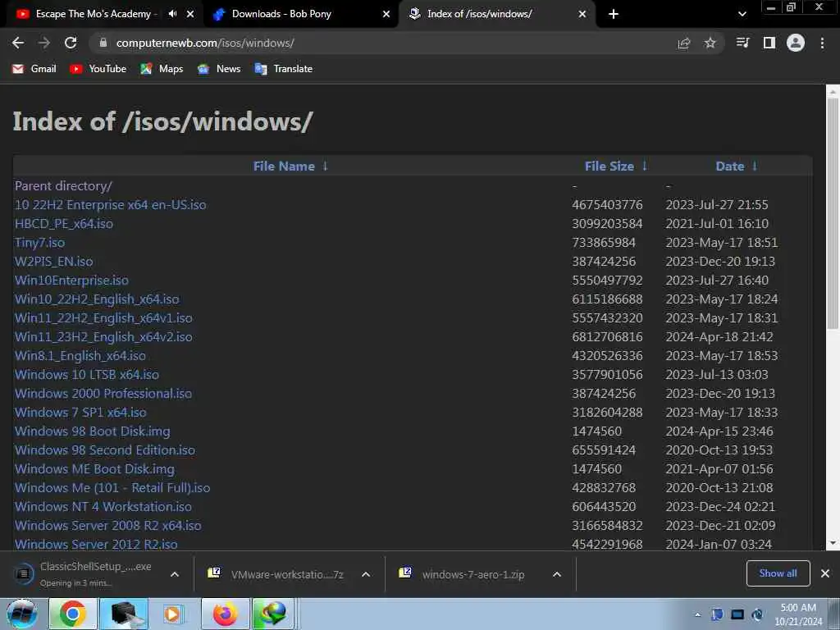Sort listing by File Size header
Screen dimensions: 840x630
[609, 166]
